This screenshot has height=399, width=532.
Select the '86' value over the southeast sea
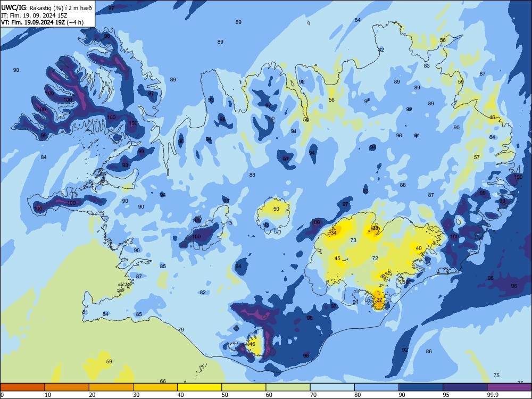[429, 352]
